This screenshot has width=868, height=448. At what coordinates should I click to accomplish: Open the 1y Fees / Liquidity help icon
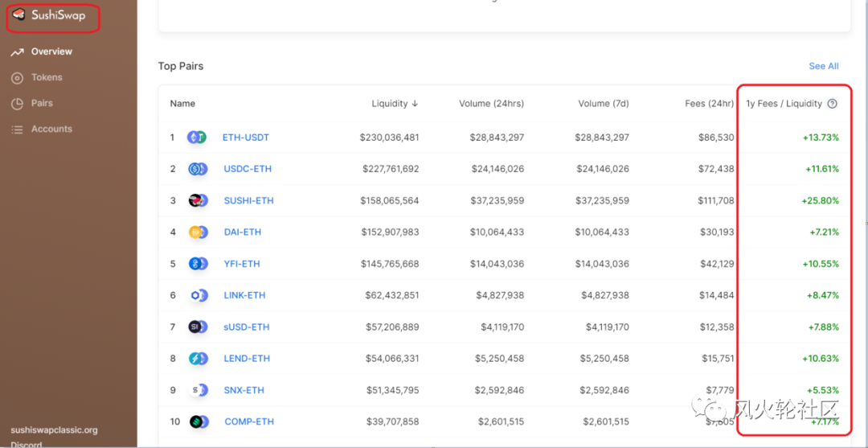(832, 104)
